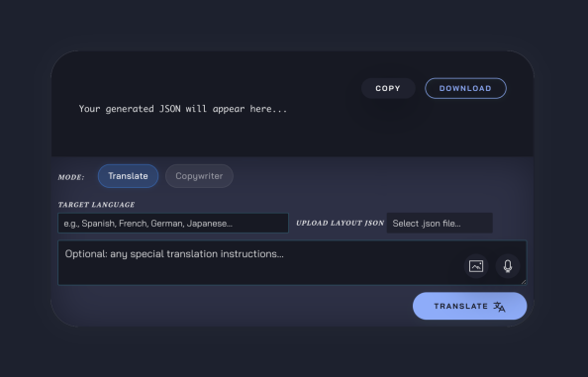Copy the generated JSON output
Image resolution: width=588 pixels, height=377 pixels.
coord(388,88)
